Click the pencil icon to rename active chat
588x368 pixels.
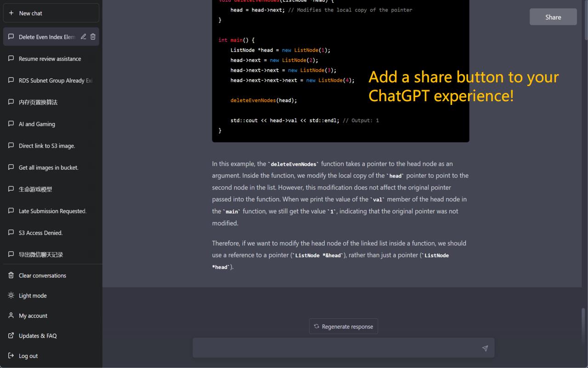click(84, 37)
